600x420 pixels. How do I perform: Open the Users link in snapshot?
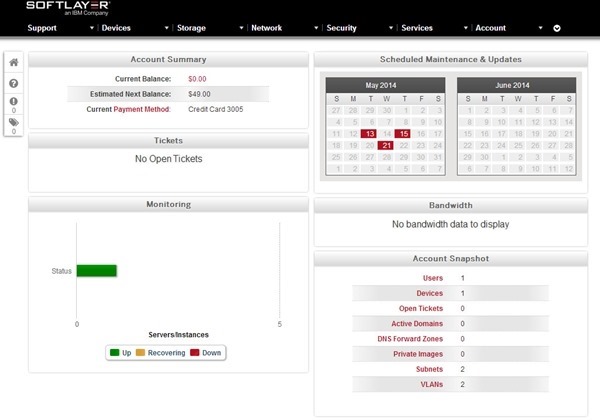coord(433,278)
